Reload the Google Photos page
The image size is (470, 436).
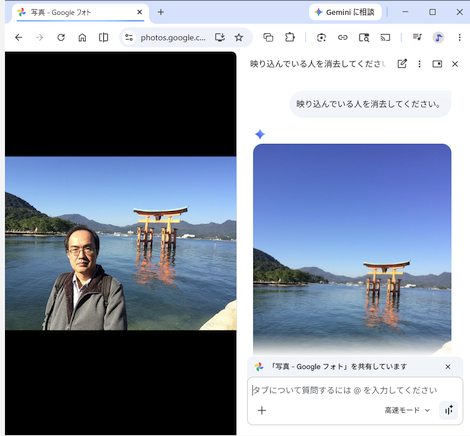point(61,38)
